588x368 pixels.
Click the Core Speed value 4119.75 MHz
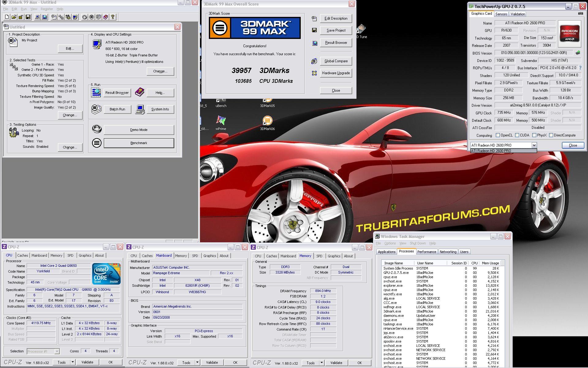click(41, 323)
